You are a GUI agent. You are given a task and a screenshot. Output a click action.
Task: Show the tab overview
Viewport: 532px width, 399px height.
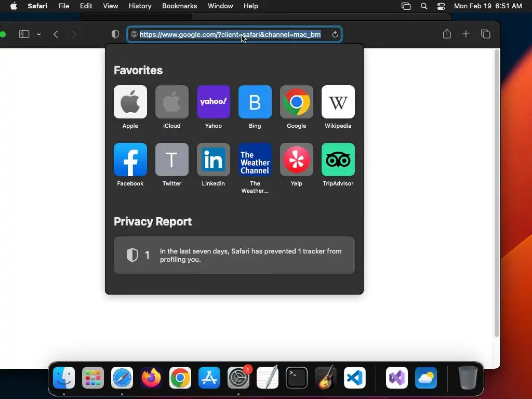(486, 34)
